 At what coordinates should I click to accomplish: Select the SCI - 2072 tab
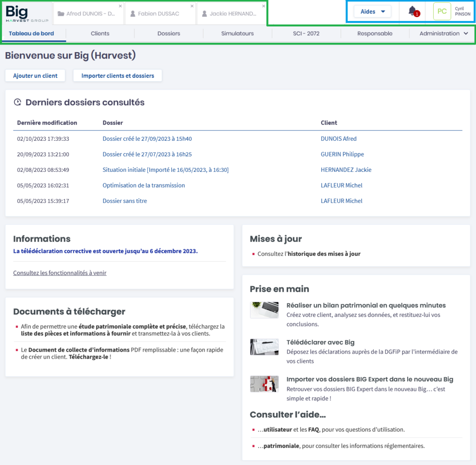click(306, 33)
